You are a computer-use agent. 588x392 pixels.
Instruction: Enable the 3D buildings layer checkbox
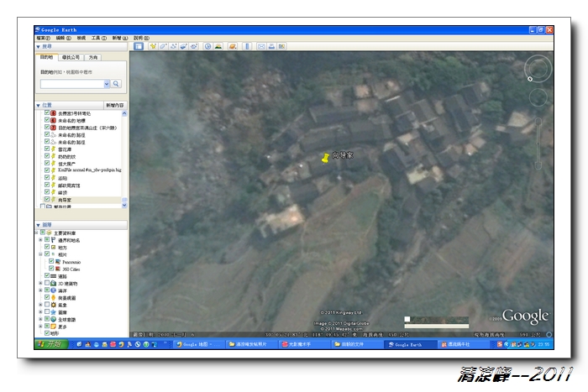47,283
